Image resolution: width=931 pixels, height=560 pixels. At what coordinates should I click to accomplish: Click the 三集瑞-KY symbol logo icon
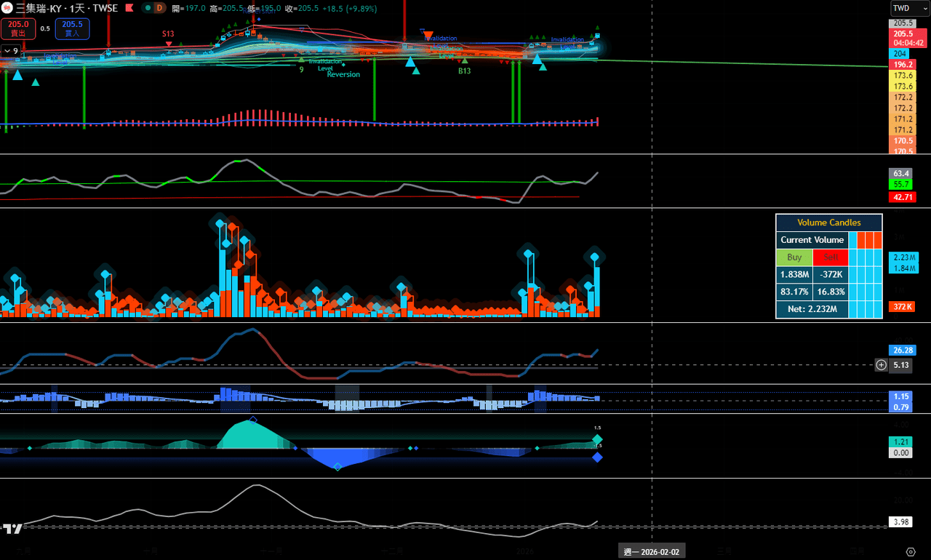[x=7, y=8]
